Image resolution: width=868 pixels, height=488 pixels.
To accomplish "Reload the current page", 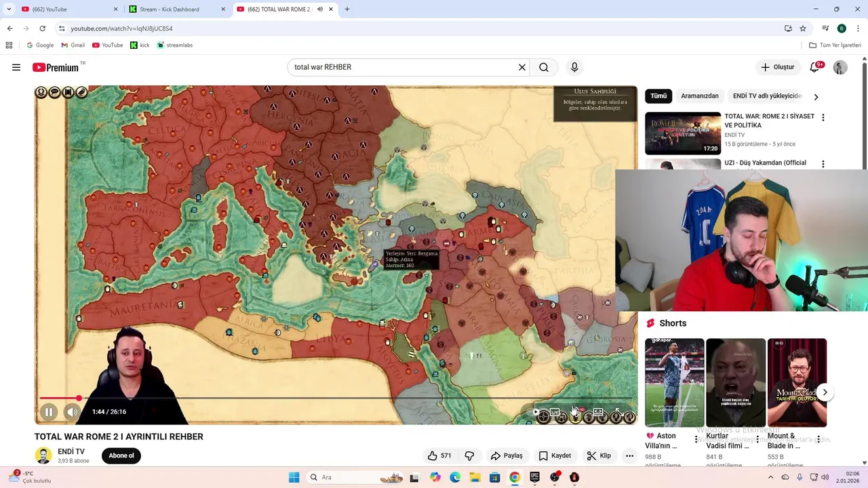I will 42,28.
